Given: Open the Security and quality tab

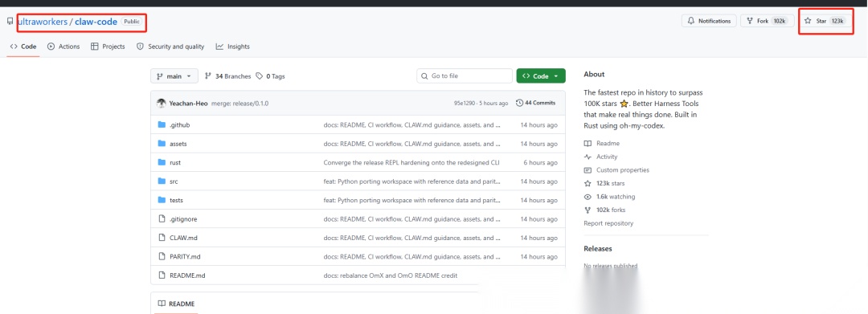Looking at the screenshot, I should coord(170,47).
